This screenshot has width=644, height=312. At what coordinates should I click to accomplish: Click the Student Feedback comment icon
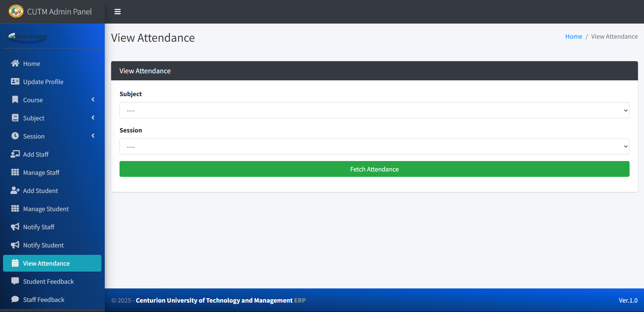[15, 281]
